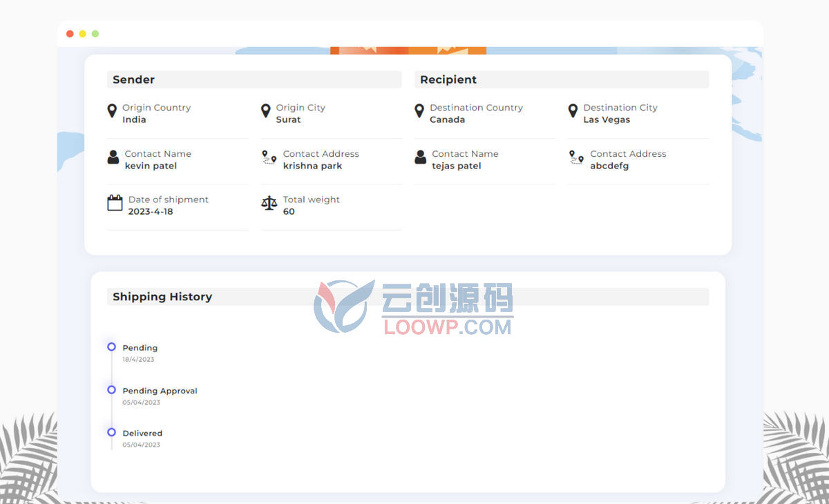Click the recipient Contact Address route icon
Viewport: 829px width, 504px height.
pyautogui.click(x=576, y=158)
